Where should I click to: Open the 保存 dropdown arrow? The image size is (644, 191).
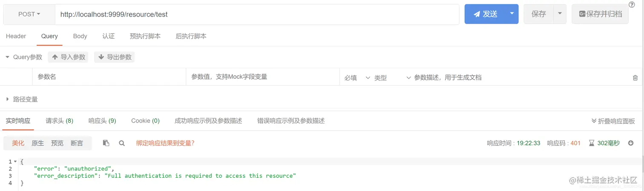560,14
